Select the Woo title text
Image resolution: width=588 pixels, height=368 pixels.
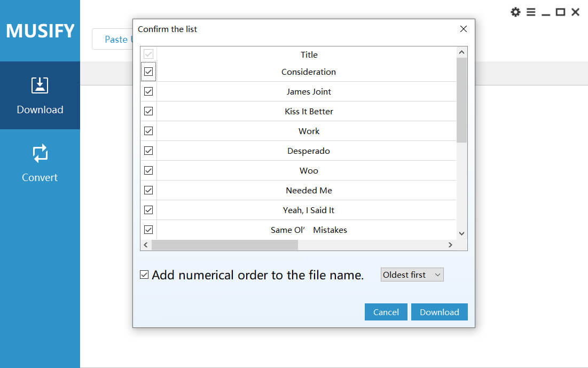click(309, 171)
